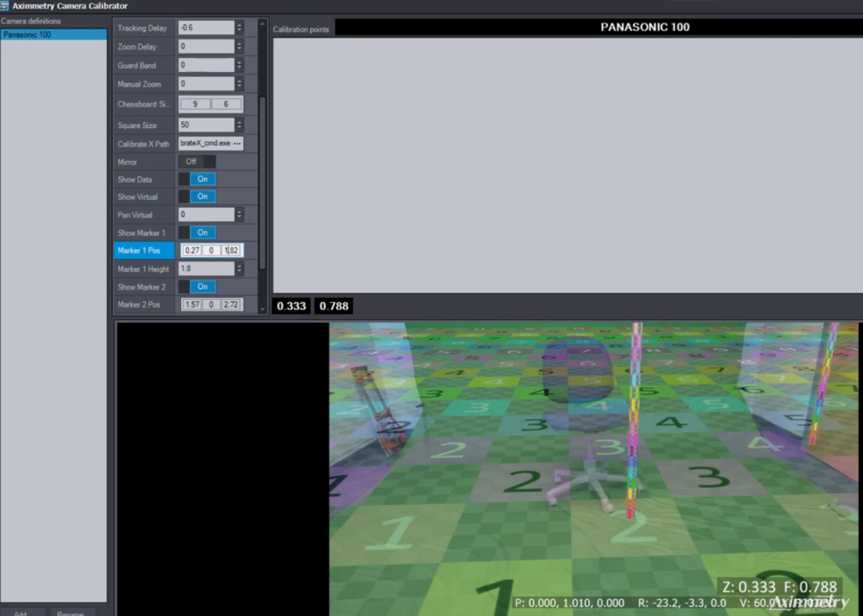The width and height of the screenshot is (863, 616).
Task: Toggle the Mirror switch
Action: pyautogui.click(x=196, y=162)
